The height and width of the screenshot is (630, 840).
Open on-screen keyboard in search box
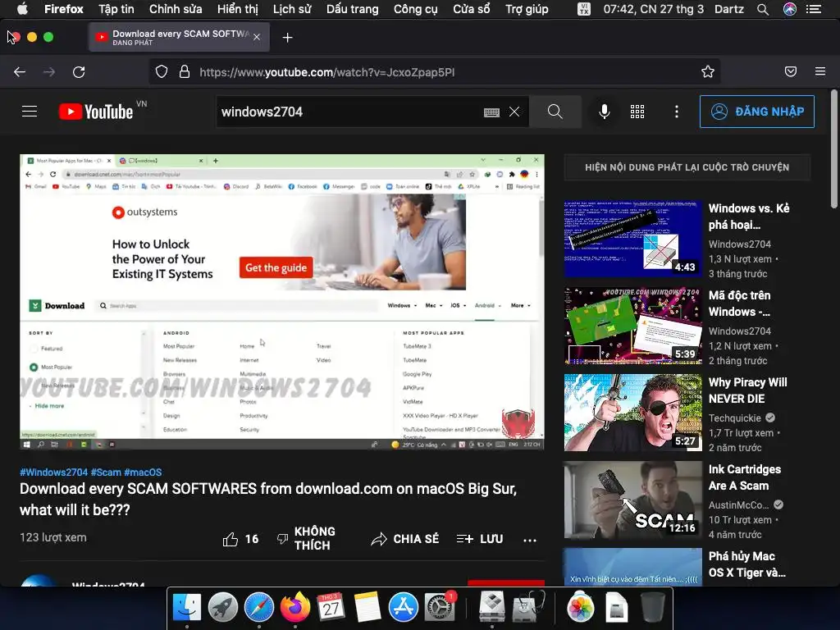pos(491,112)
